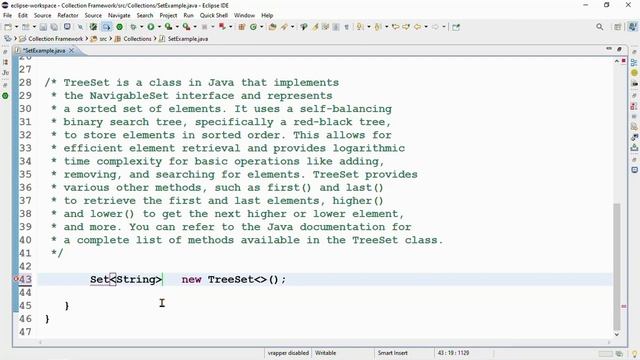
Task: Click the scroll down arrow of editor
Action: pos(617,334)
